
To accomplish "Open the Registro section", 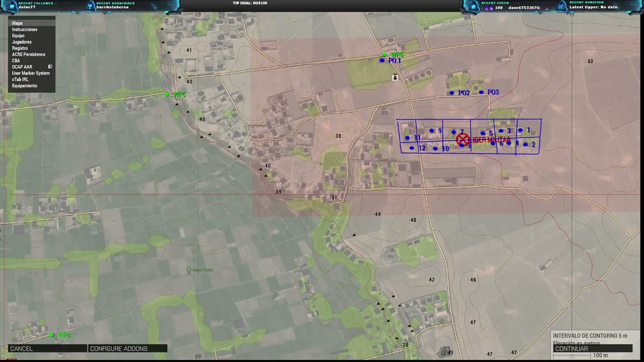I will (32, 48).
